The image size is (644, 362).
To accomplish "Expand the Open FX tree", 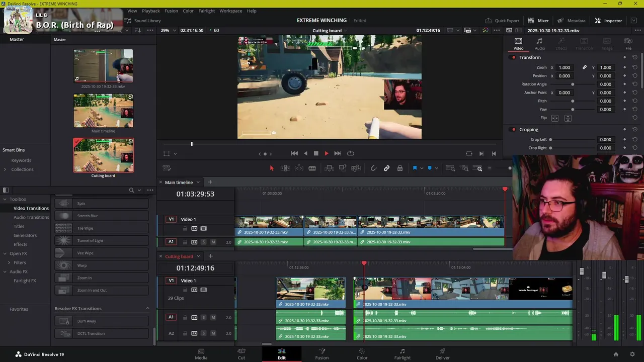I will pos(5,253).
